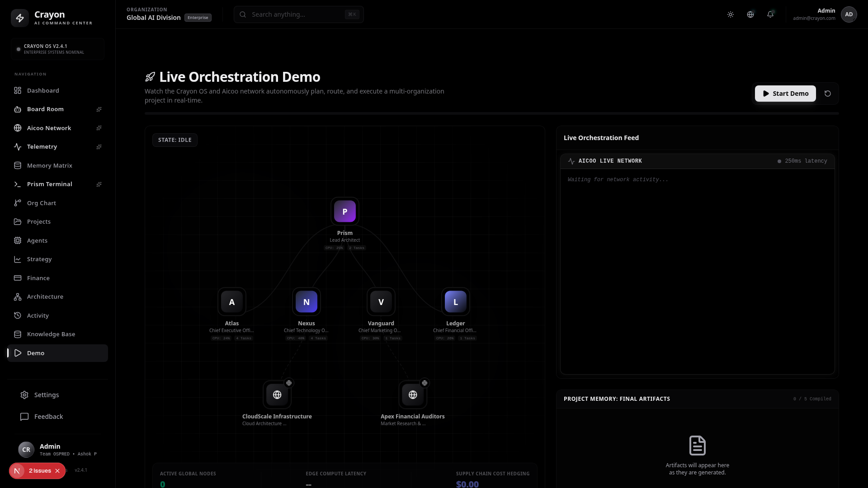Select the Prism Lead Architect node
The width and height of the screenshot is (868, 488).
[345, 211]
